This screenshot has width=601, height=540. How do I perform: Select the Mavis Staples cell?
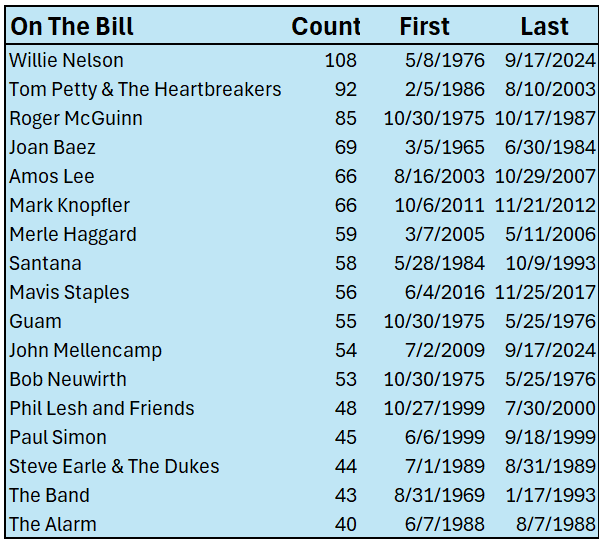click(69, 292)
